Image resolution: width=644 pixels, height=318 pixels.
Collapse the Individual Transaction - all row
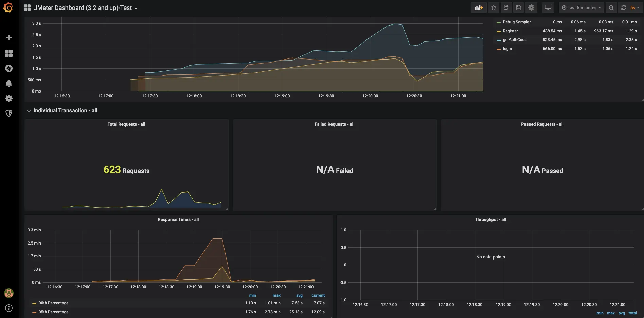click(65, 111)
